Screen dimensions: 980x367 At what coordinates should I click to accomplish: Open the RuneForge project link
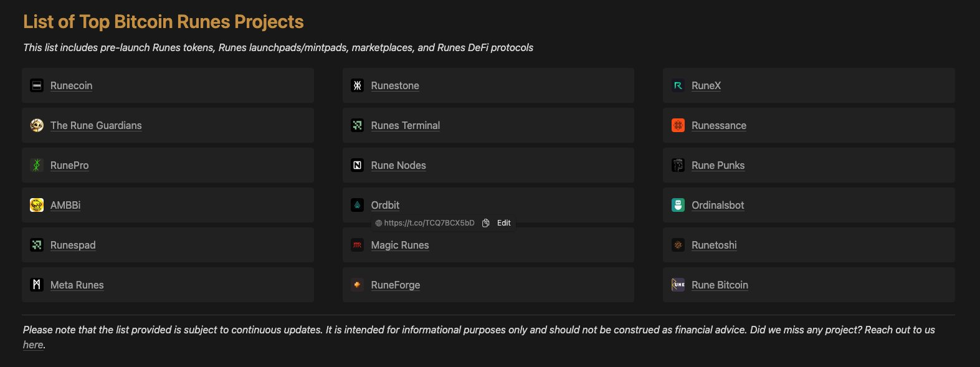click(x=395, y=285)
